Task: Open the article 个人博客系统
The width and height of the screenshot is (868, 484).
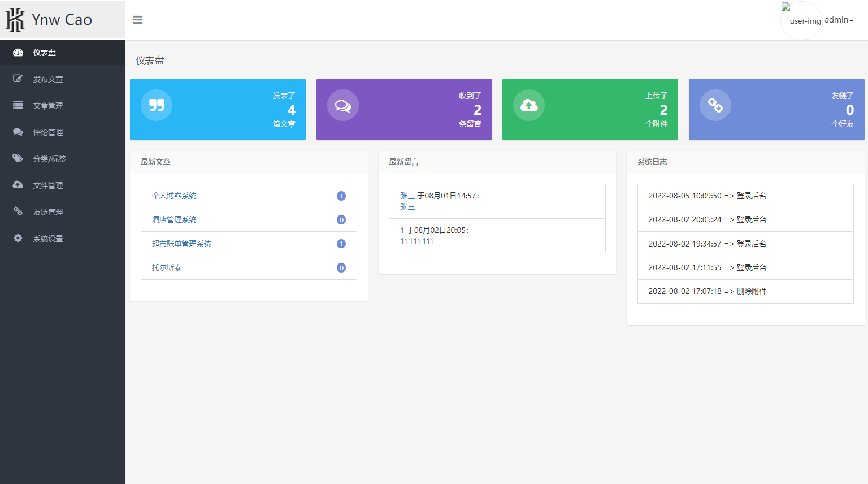Action: pos(174,196)
